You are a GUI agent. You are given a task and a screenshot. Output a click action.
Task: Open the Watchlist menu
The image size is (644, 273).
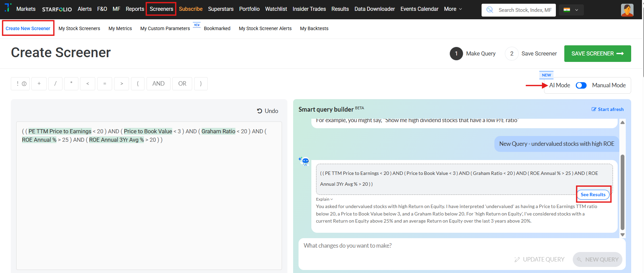pyautogui.click(x=276, y=9)
